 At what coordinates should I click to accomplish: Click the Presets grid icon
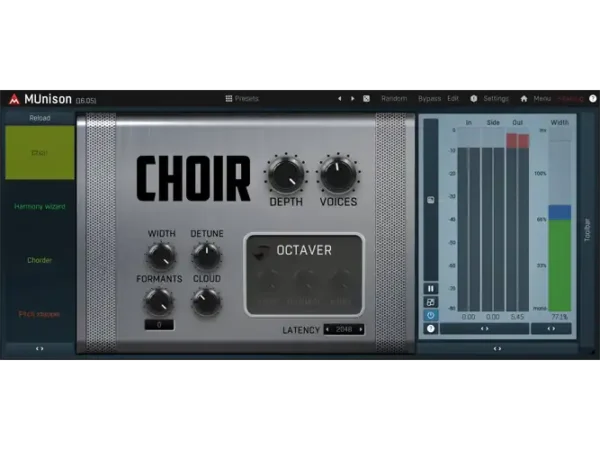click(x=229, y=99)
